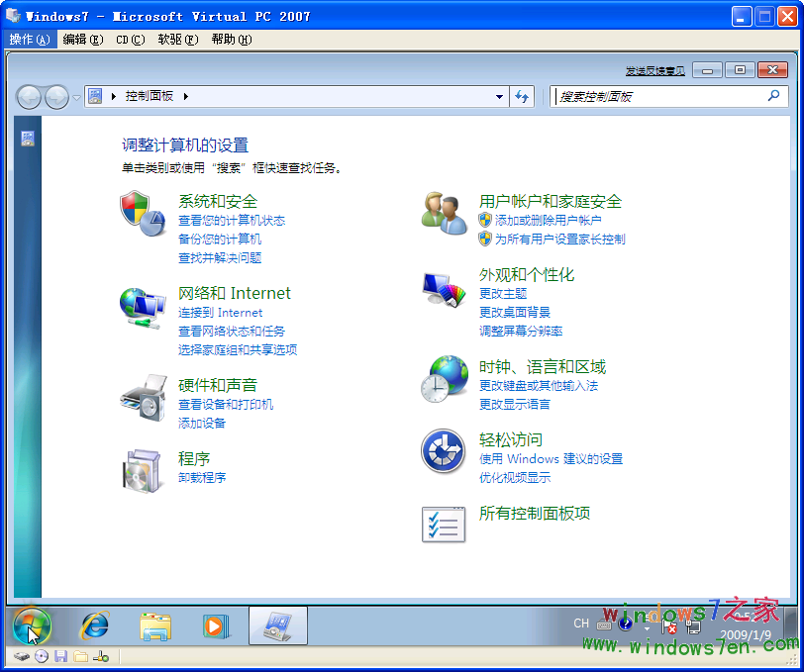Screen dimensions: 804x672
Task: Click the 搜索控制面板 search box
Action: coord(658,97)
